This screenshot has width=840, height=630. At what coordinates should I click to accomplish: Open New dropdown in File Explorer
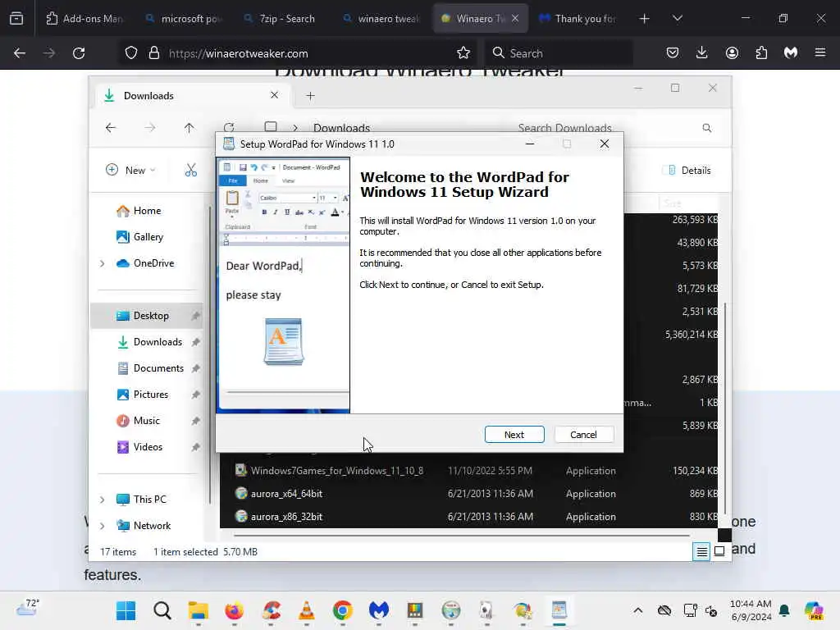coord(130,171)
